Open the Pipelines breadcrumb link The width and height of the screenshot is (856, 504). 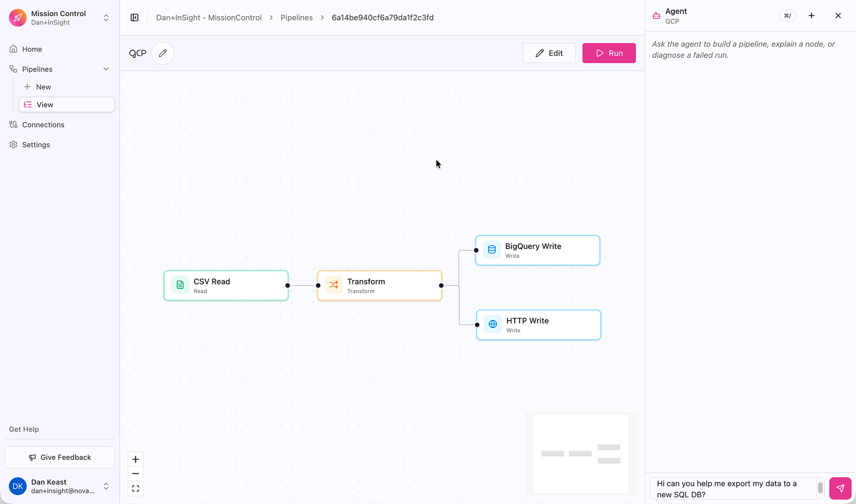click(x=297, y=18)
